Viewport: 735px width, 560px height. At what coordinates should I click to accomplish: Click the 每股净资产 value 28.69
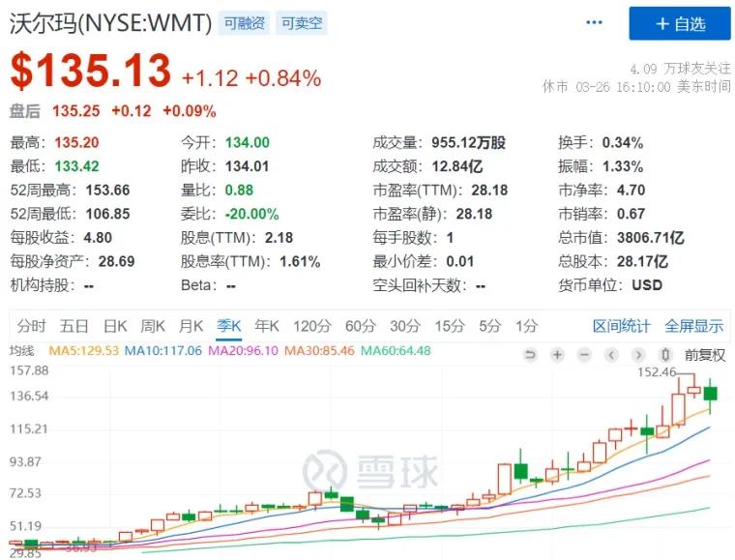116,261
